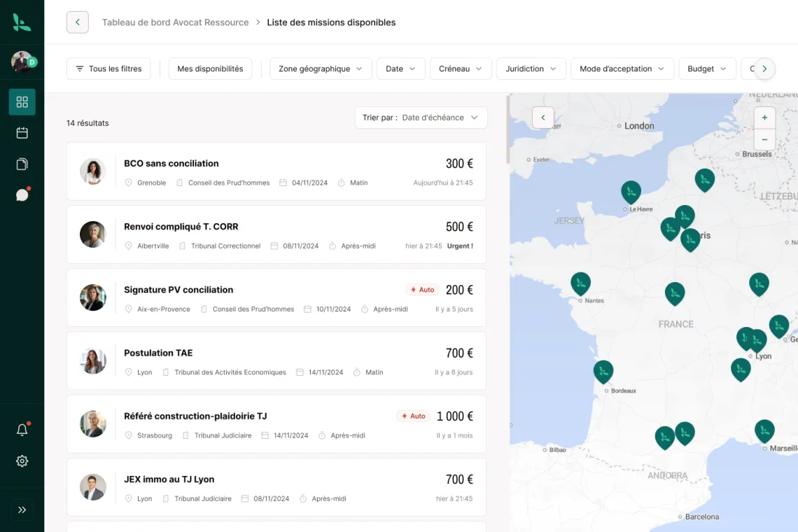Collapse the map panel with its arrow button
The image size is (798, 532).
click(x=543, y=118)
